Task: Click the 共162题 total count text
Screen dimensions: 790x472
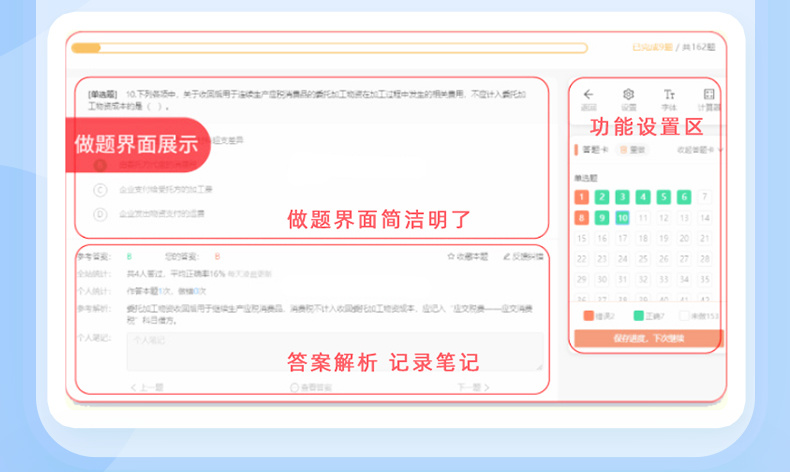Action: tap(699, 47)
